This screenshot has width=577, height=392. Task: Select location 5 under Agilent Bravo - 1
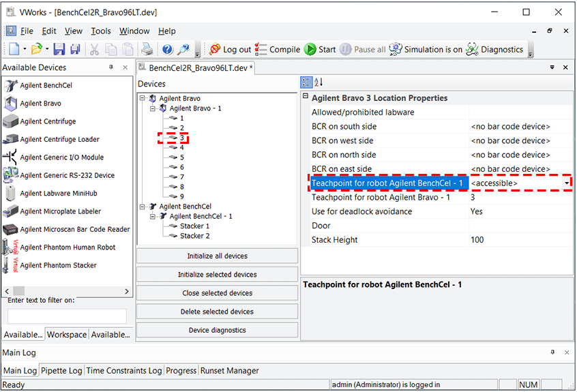pos(182,157)
